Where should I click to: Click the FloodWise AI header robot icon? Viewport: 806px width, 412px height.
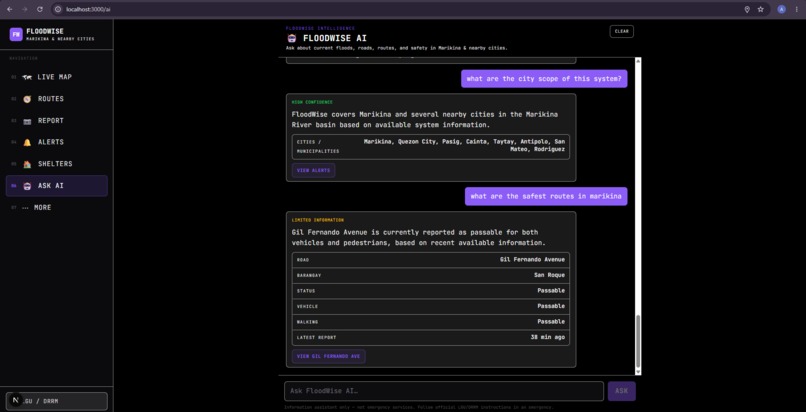tap(291, 38)
